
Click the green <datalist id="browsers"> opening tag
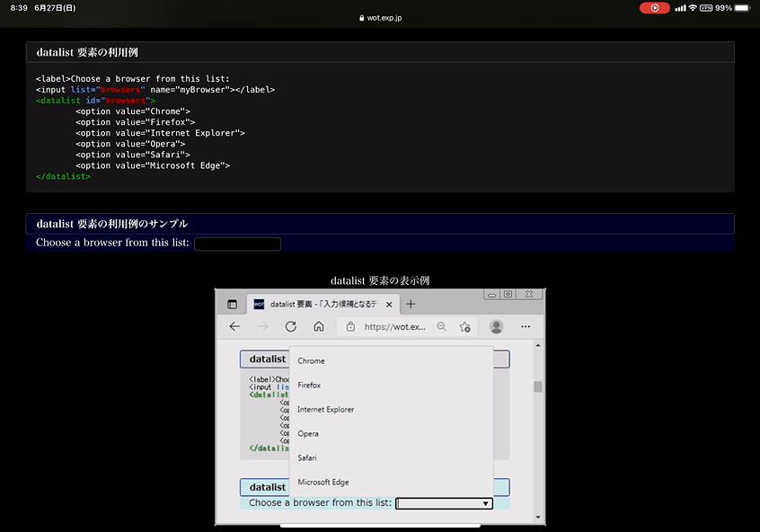pos(95,101)
